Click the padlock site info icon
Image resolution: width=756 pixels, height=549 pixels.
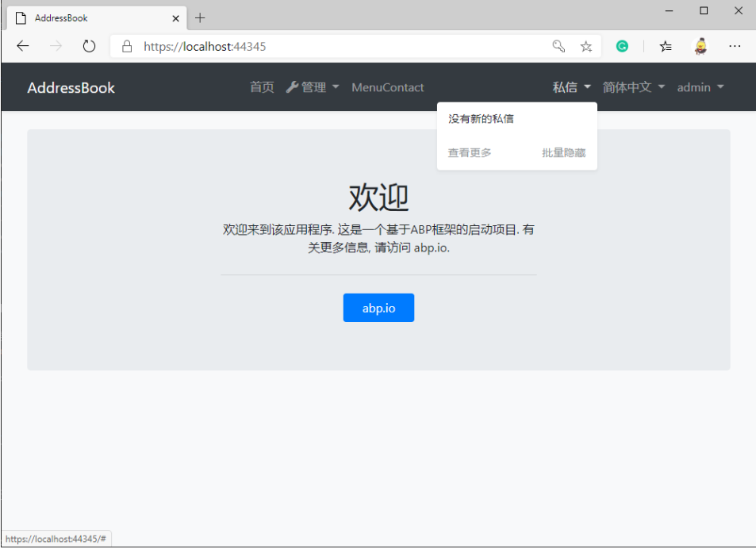pyautogui.click(x=127, y=46)
